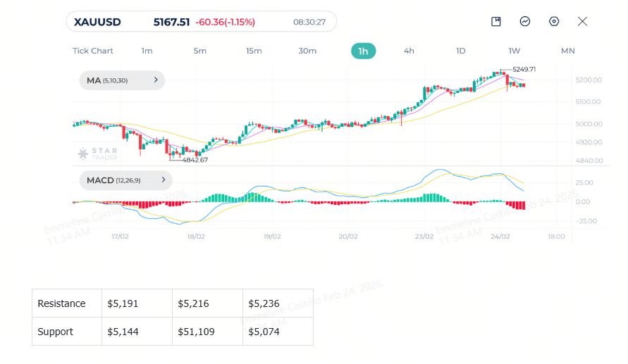Switch to the 1W timeframe
The width and height of the screenshot is (628, 364).
[x=515, y=51]
